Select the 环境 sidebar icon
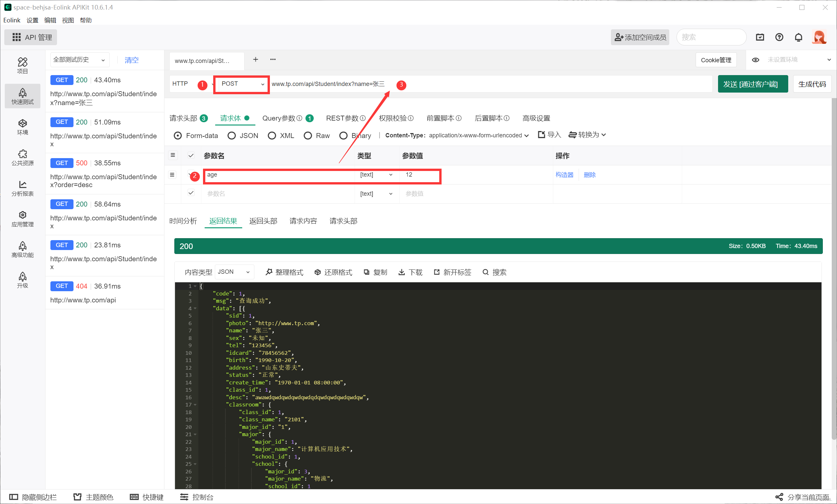The height and width of the screenshot is (504, 837). pos(22,127)
